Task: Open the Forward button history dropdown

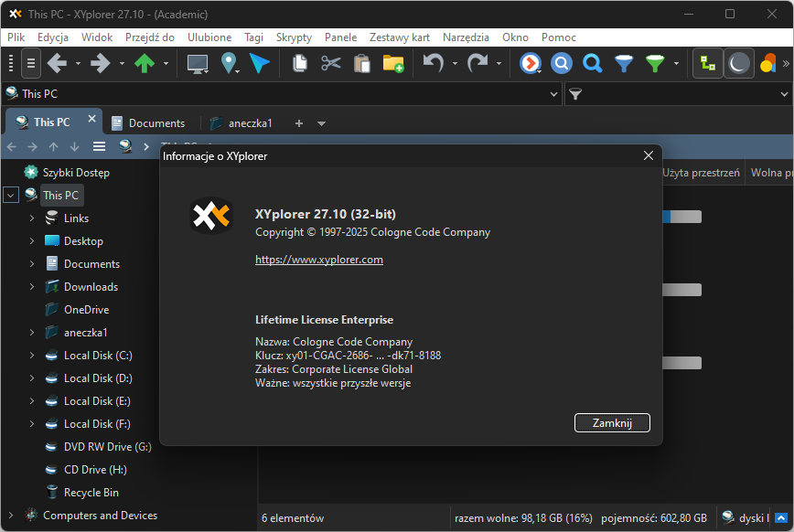Action: 122,64
